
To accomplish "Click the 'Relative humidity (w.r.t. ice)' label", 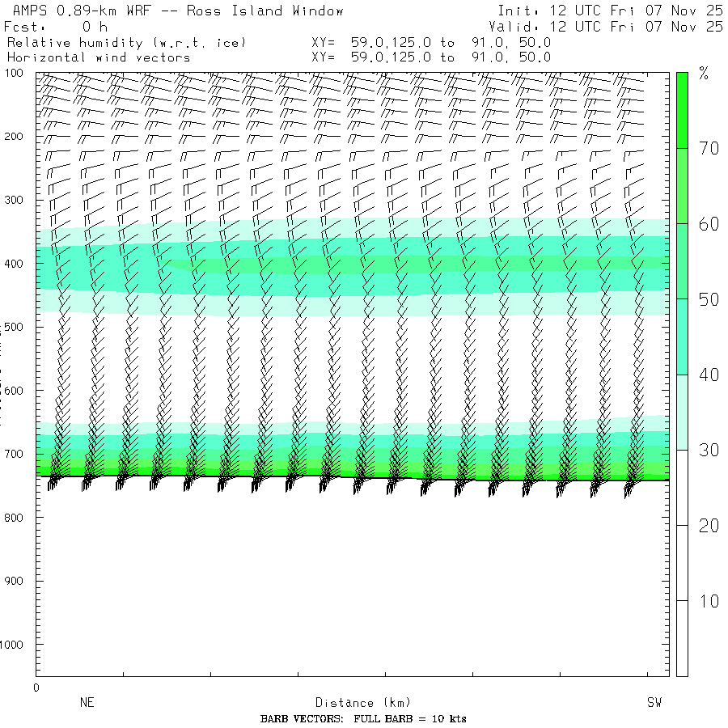I will [x=126, y=43].
